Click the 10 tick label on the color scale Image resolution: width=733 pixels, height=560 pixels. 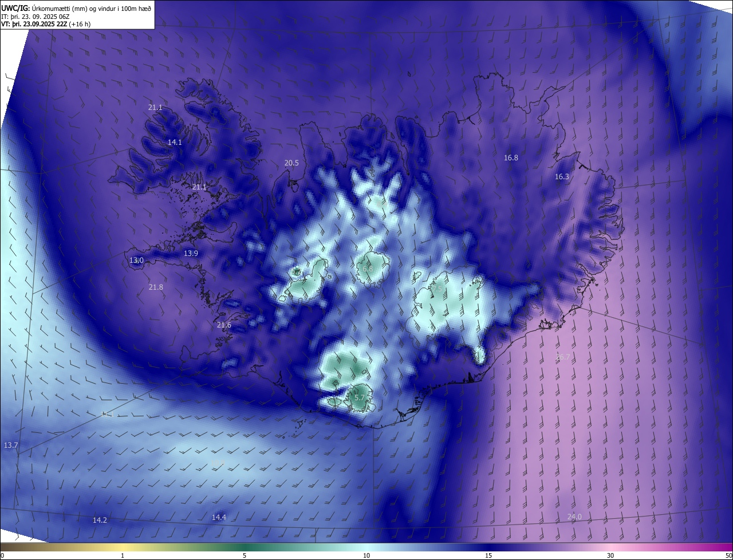click(x=366, y=556)
